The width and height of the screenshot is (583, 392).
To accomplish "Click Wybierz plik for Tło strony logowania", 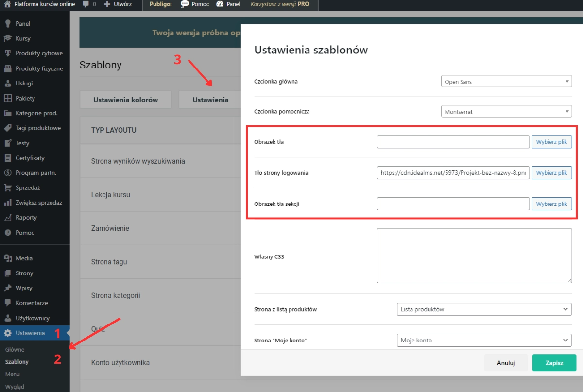I will [x=551, y=173].
